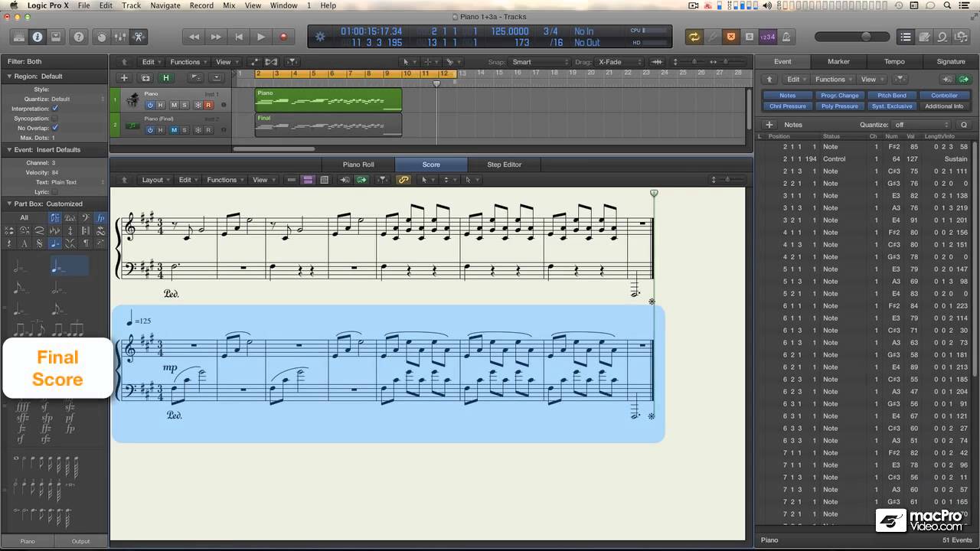Open the Navigate menu in menu bar
This screenshot has height=551, width=980.
pos(165,5)
